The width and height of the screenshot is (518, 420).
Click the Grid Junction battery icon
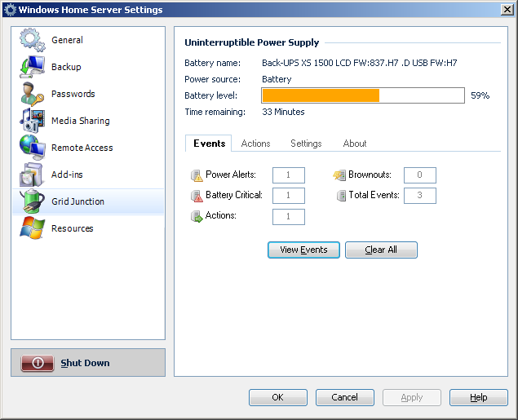(x=32, y=201)
